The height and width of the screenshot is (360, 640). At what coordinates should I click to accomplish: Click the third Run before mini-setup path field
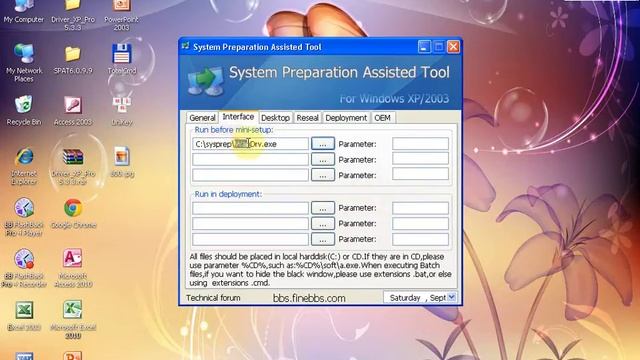point(250,175)
